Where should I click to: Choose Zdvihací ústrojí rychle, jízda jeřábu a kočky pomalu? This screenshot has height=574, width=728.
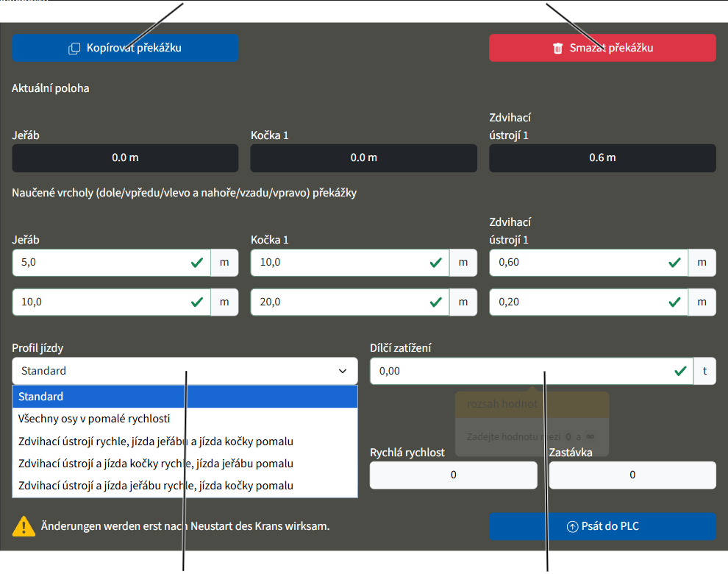click(185, 441)
